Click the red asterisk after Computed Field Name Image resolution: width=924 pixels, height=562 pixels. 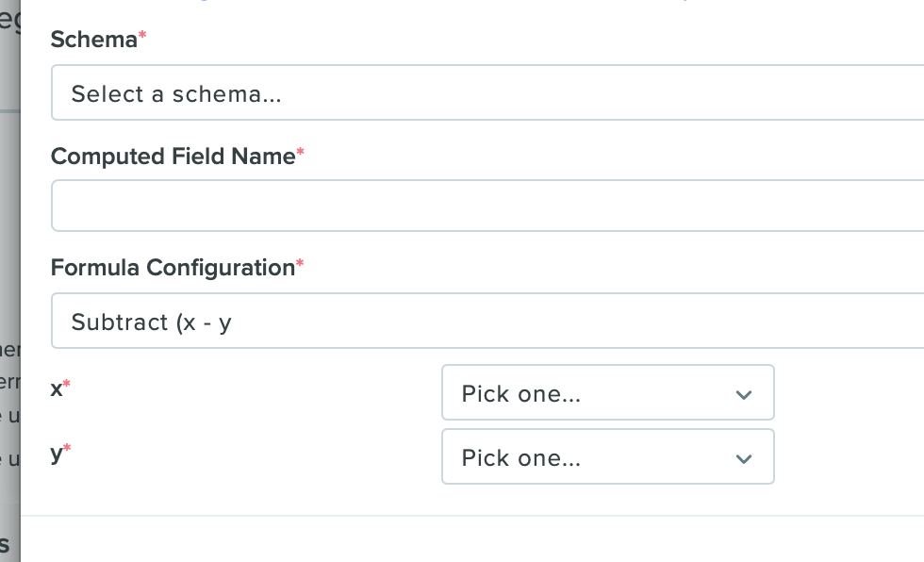tap(301, 153)
